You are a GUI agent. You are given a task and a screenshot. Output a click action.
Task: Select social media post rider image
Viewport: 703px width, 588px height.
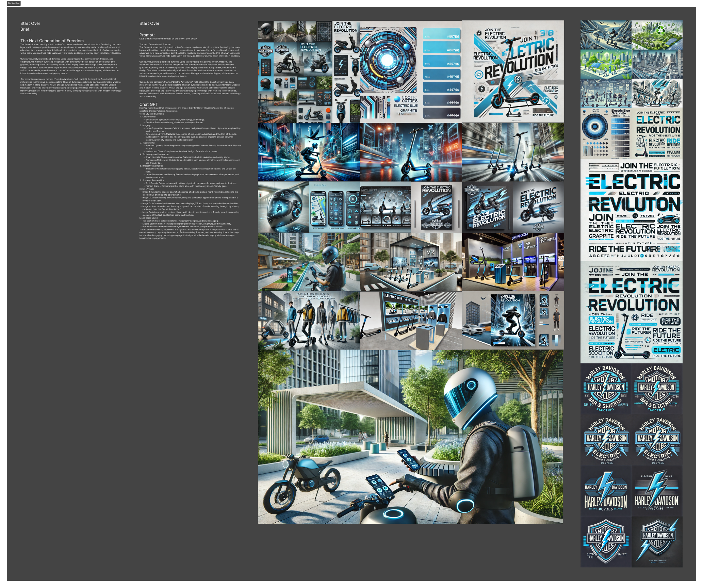[x=513, y=321]
